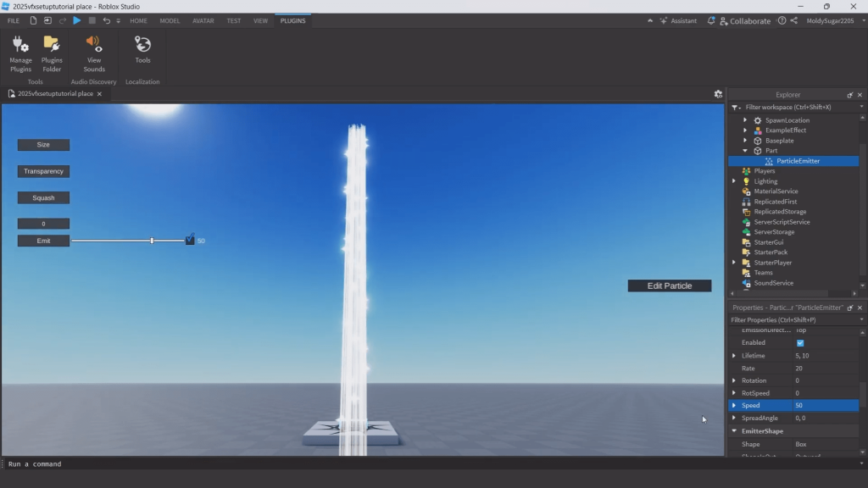Expand Lighting tree node arrow
This screenshot has height=488, width=868.
(734, 181)
